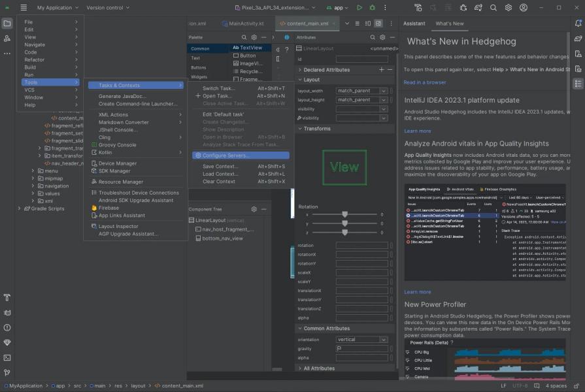The height and width of the screenshot is (392, 585).
Task: Select Configure Servers menu item
Action: coord(241,155)
